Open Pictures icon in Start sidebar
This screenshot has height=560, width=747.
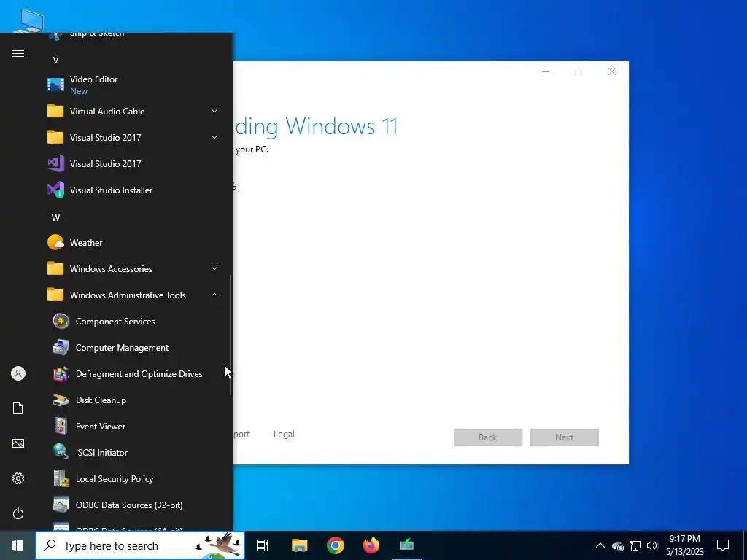pyautogui.click(x=18, y=443)
